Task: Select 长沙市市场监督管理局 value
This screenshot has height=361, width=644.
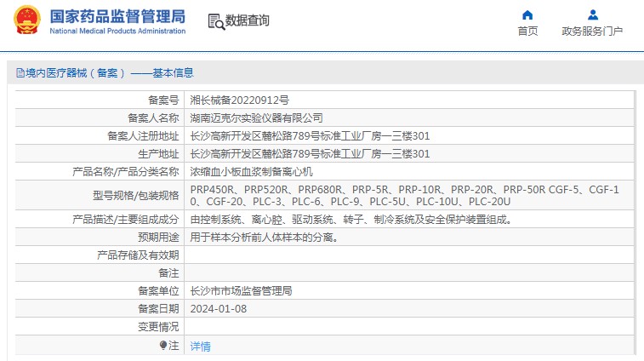Action: click(x=241, y=290)
